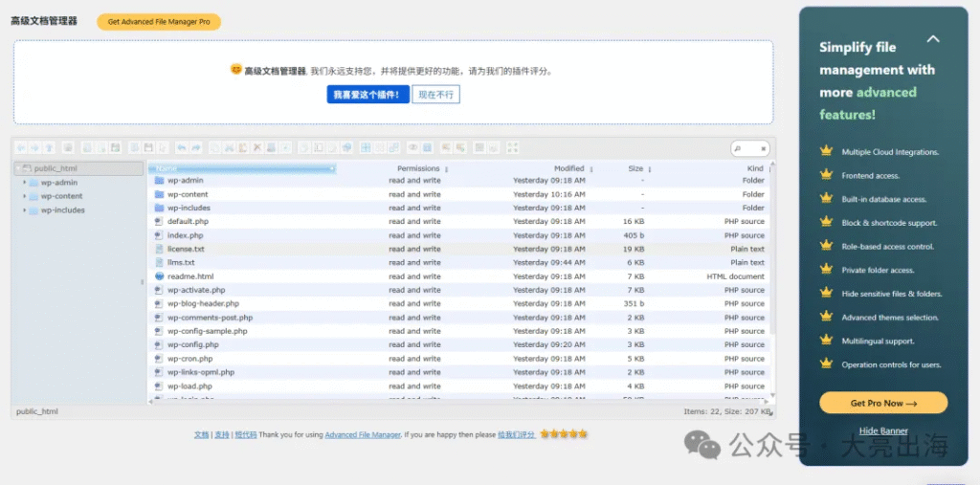The image size is (980, 485).
Task: Click the get info toolbar icon
Action: pos(427,148)
